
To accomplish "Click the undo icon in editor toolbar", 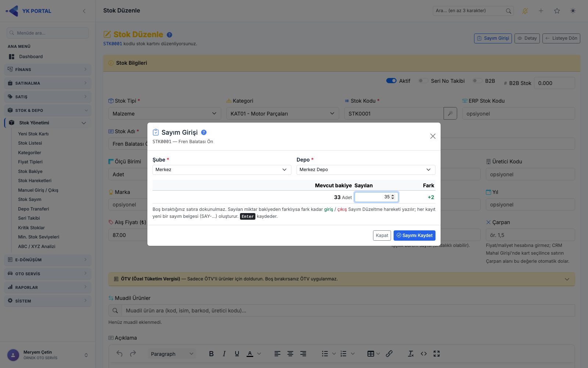I will pyautogui.click(x=119, y=354).
